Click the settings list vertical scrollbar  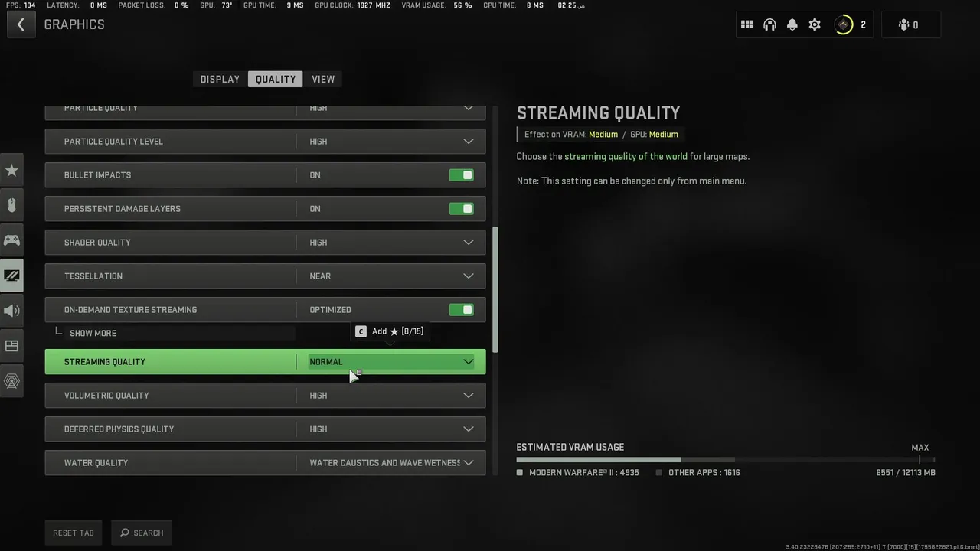click(x=495, y=290)
